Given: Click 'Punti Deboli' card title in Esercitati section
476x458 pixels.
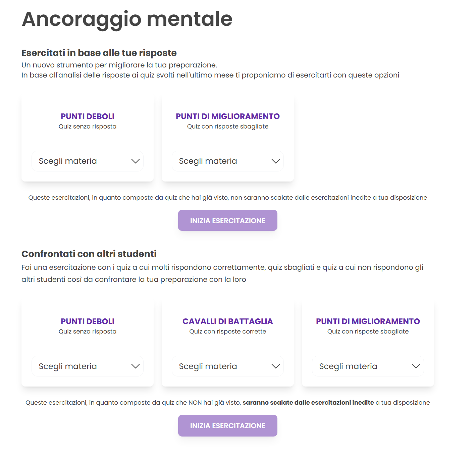Looking at the screenshot, I should 88,116.
